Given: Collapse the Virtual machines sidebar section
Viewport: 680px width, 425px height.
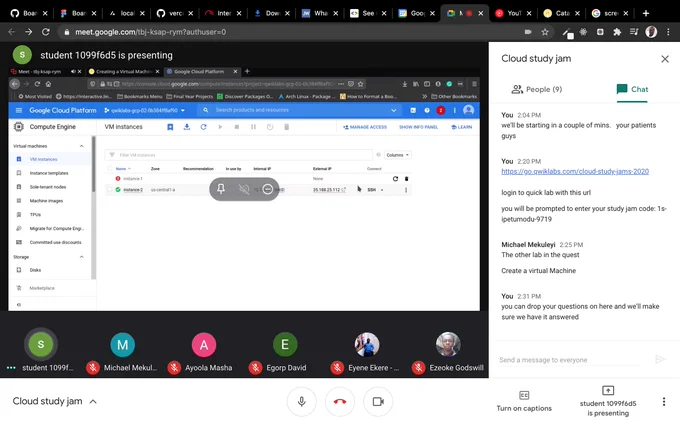Looking at the screenshot, I should (82, 146).
